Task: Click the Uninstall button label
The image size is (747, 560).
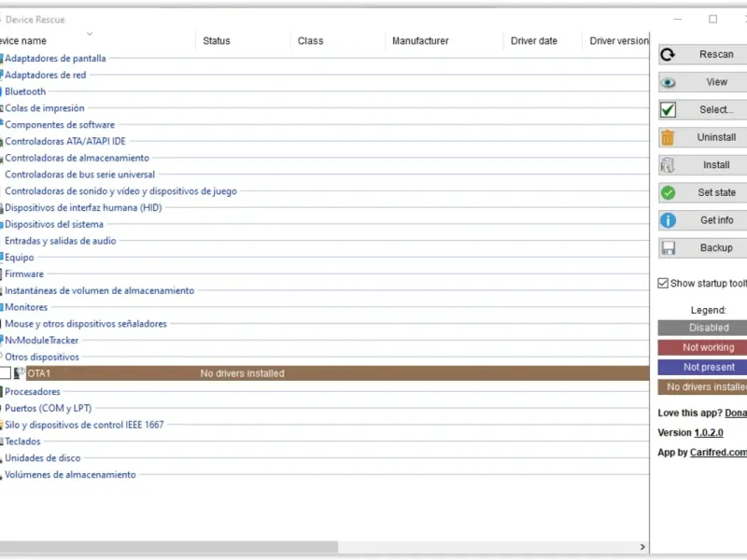Action: click(716, 137)
